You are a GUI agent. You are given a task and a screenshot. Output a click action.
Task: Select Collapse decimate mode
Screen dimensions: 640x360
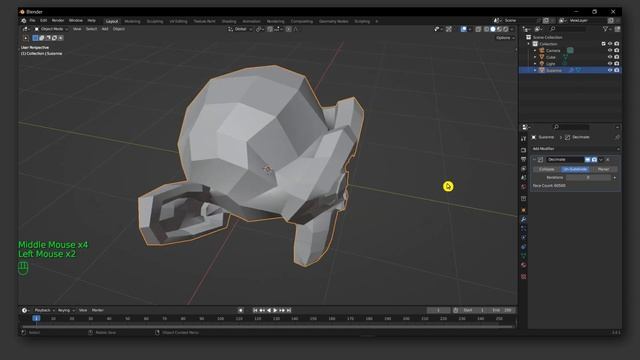pos(547,169)
